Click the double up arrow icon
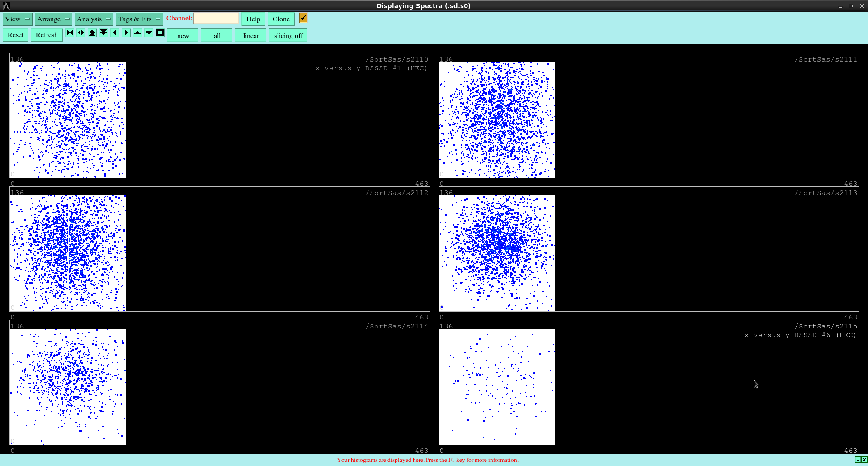 point(92,33)
